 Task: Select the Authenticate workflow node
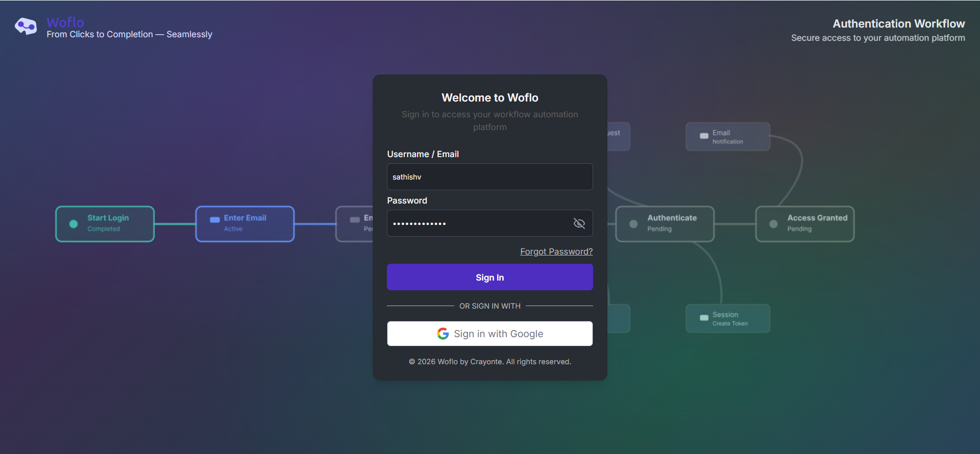(x=665, y=224)
